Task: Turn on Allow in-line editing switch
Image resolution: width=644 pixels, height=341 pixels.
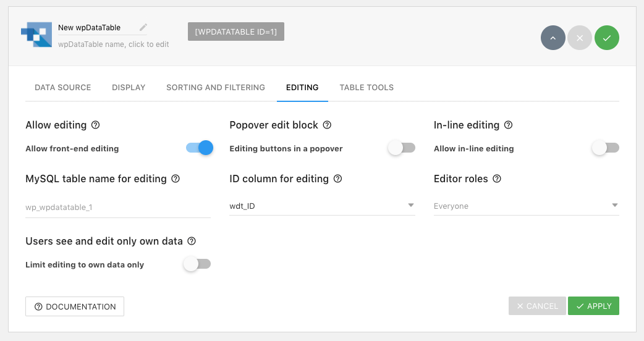Action: tap(606, 148)
